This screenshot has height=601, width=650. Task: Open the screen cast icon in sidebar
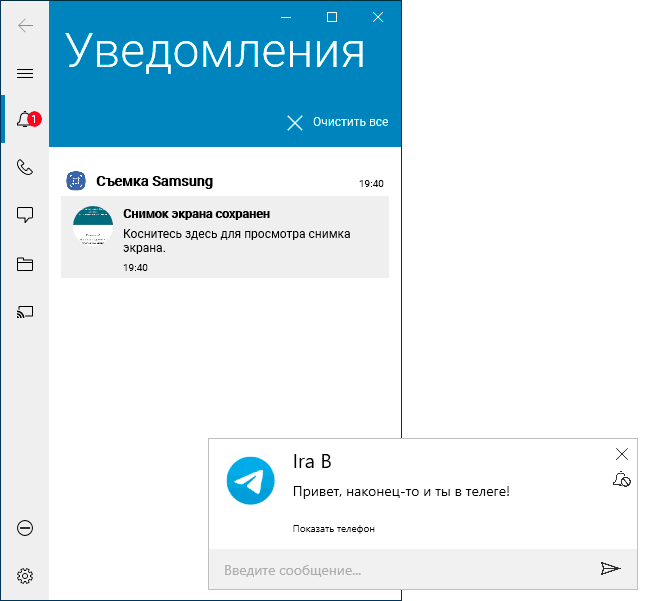click(x=25, y=312)
